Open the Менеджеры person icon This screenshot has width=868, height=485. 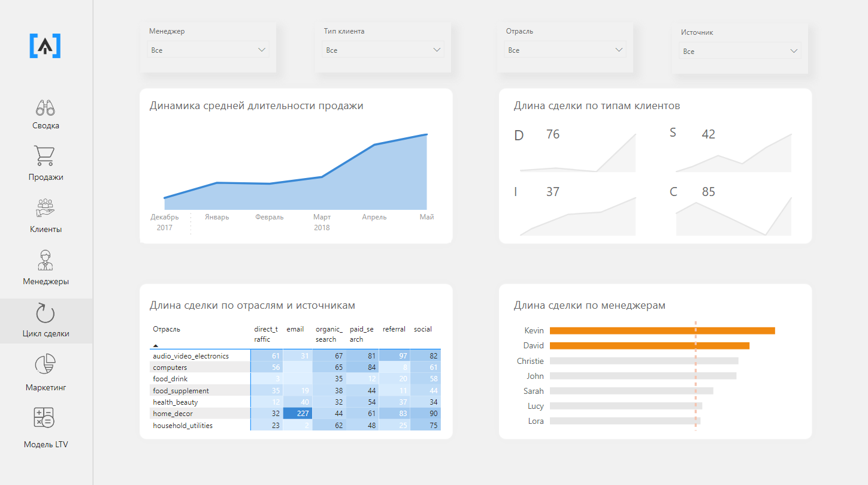pyautogui.click(x=46, y=260)
